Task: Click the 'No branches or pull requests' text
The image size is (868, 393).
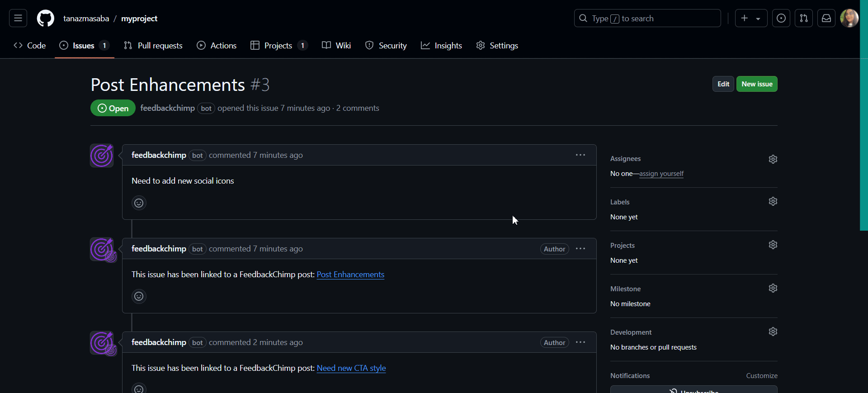Action: (x=653, y=347)
